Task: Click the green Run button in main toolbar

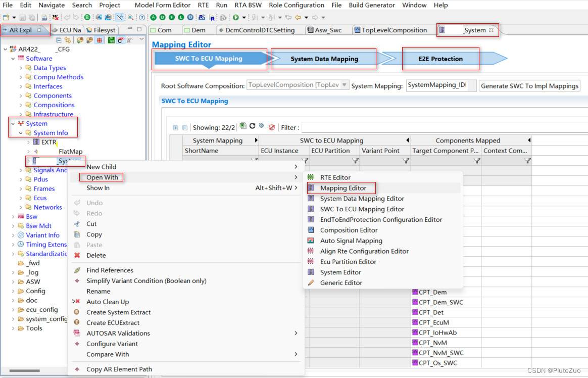Action: coord(236,17)
